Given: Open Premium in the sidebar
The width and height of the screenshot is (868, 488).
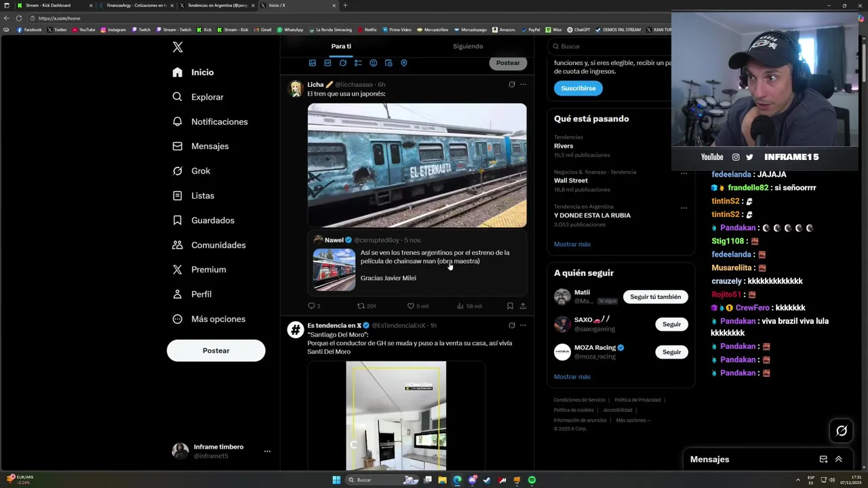Looking at the screenshot, I should pos(199,270).
